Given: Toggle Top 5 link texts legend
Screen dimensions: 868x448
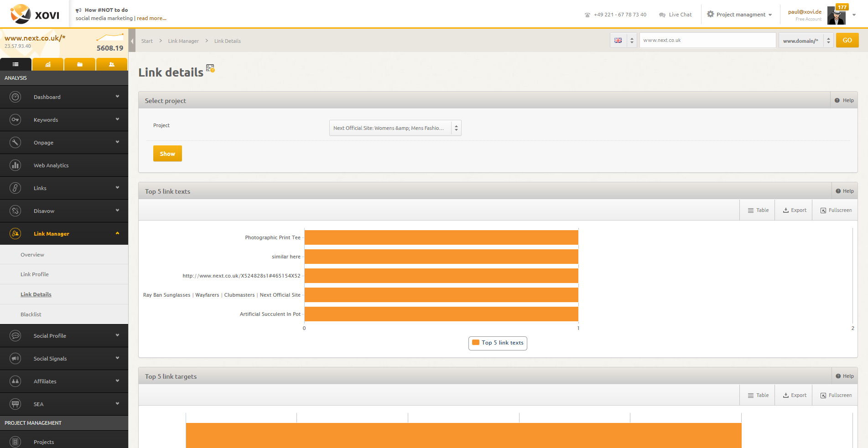Looking at the screenshot, I should click(x=498, y=343).
